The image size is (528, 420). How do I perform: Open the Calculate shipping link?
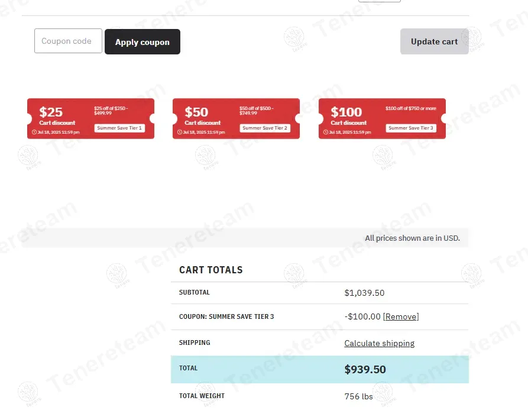point(379,344)
